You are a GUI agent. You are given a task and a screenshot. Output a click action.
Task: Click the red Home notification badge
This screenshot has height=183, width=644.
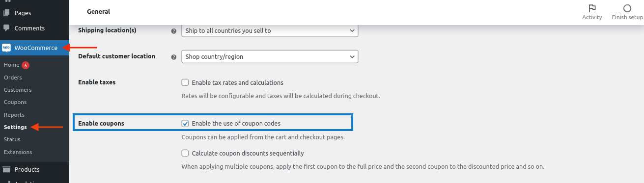click(26, 65)
